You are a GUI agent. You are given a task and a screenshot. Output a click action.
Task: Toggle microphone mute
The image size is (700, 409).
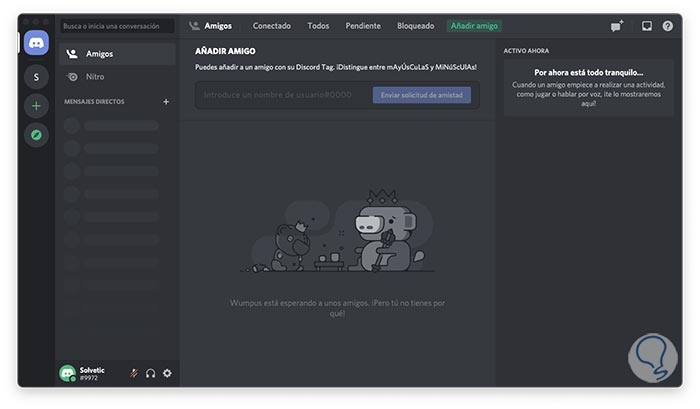click(x=134, y=373)
